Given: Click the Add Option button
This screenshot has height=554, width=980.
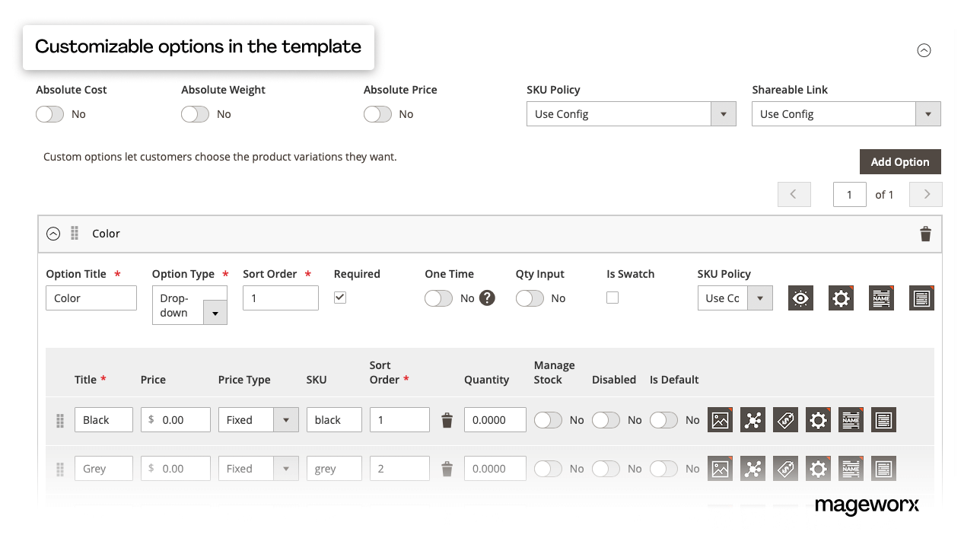Looking at the screenshot, I should tap(900, 161).
